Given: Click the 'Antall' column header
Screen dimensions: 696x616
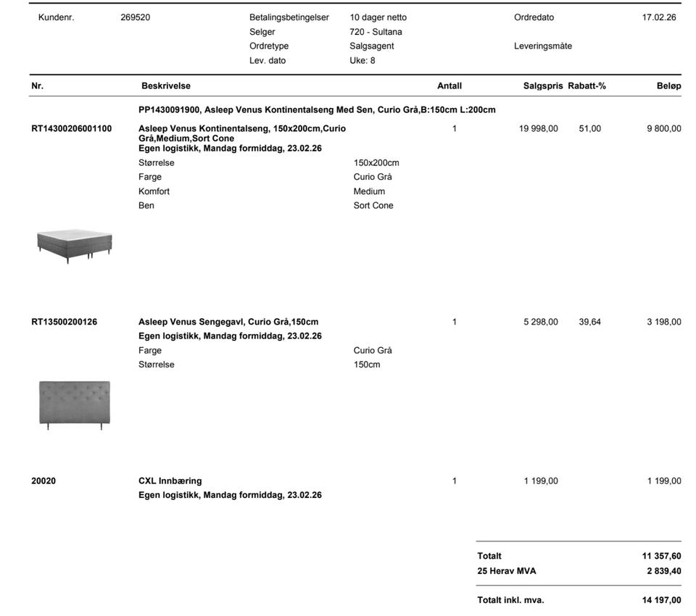Looking at the screenshot, I should [x=449, y=86].
